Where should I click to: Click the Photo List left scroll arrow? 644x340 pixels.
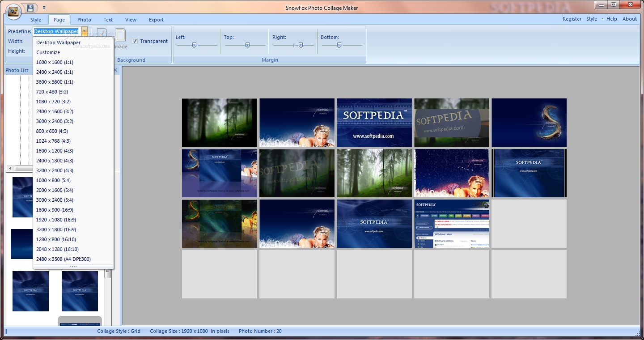[x=10, y=168]
